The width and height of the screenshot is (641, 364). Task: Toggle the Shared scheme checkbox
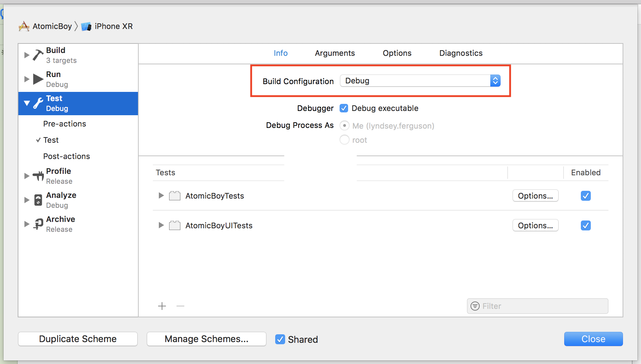(x=280, y=339)
